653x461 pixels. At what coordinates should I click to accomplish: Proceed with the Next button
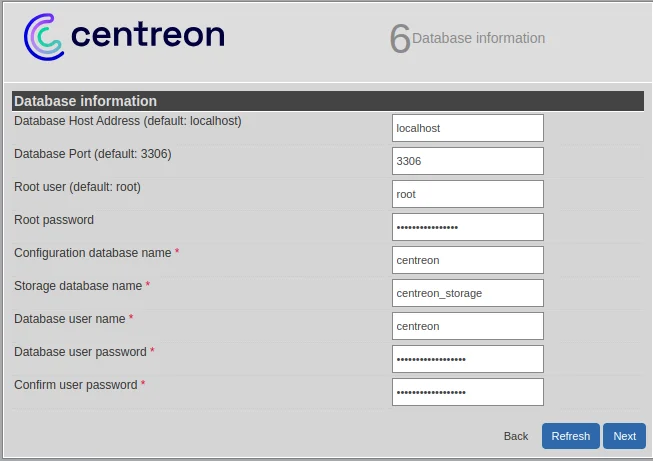624,436
